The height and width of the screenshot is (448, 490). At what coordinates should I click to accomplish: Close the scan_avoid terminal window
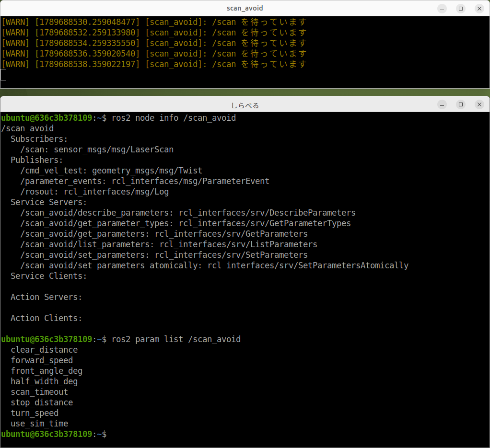479,9
